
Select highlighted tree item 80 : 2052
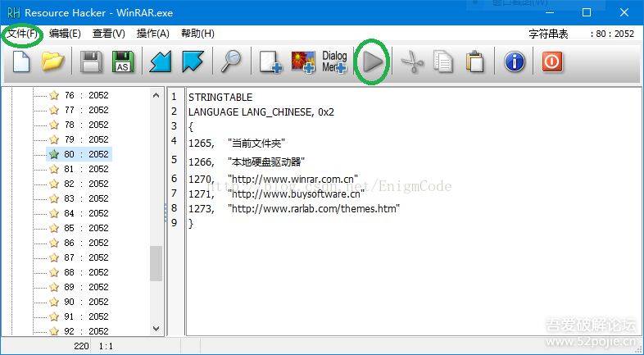coord(79,154)
